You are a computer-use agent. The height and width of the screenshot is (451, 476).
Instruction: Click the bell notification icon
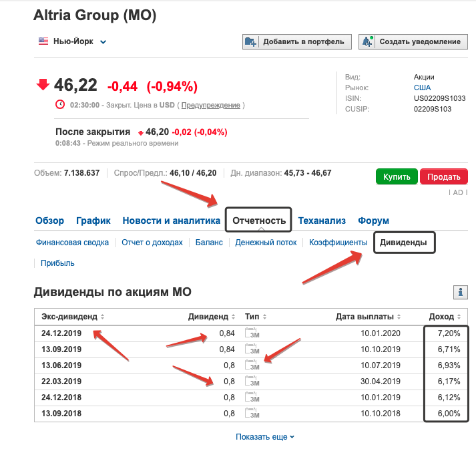click(x=367, y=41)
